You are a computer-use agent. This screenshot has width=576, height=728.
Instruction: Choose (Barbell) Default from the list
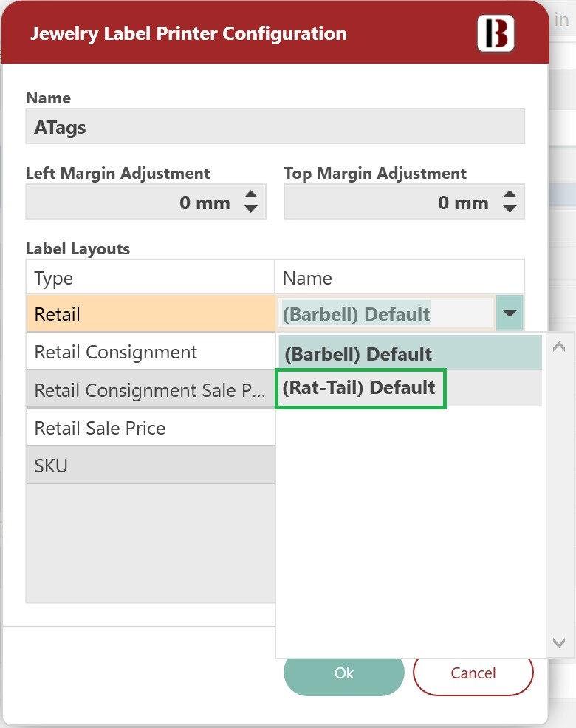click(410, 353)
